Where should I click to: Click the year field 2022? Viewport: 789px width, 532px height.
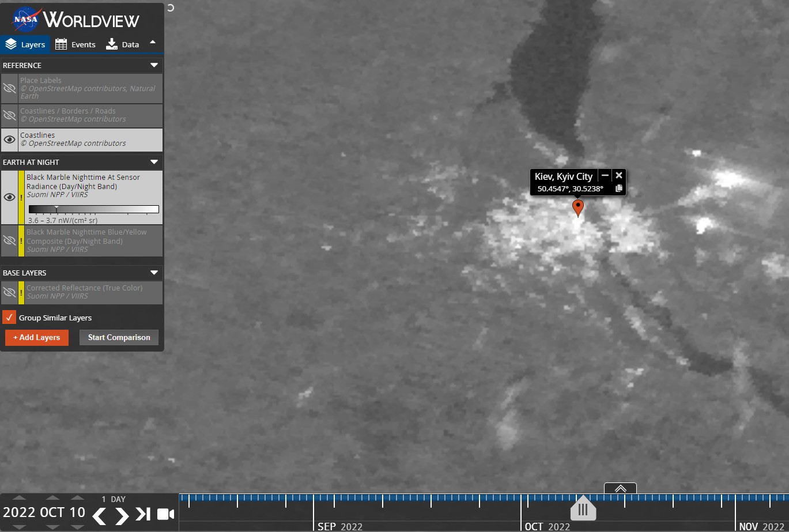point(19,512)
